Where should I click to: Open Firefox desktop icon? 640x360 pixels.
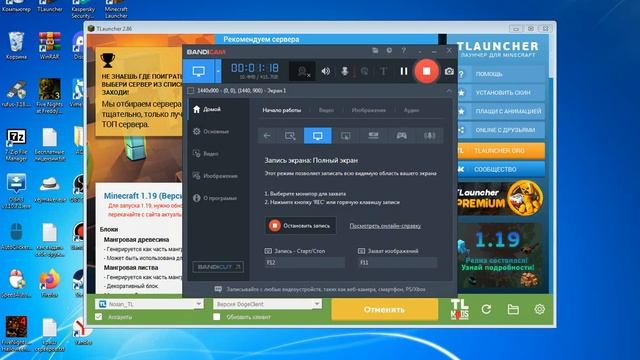click(x=50, y=283)
